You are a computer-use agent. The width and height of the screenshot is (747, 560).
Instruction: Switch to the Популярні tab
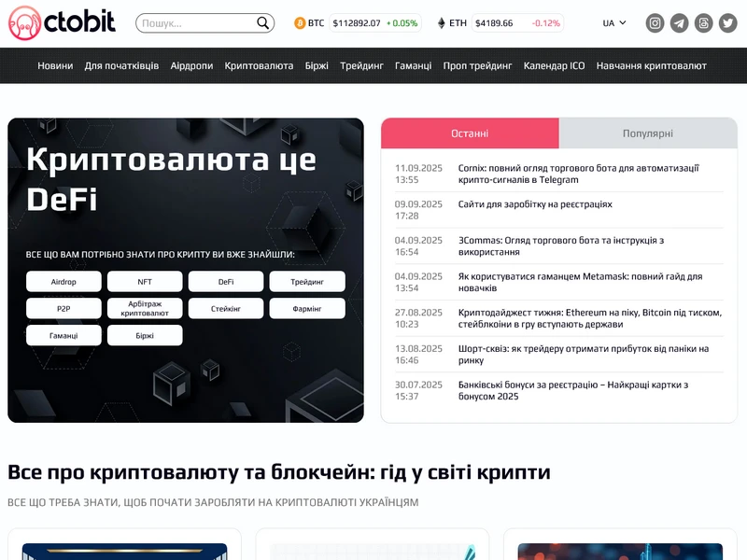[x=648, y=133]
